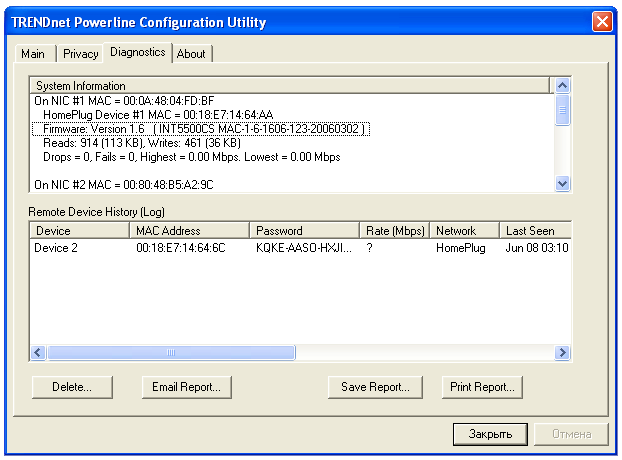Click Print Report... button
622x460 pixels.
point(482,387)
